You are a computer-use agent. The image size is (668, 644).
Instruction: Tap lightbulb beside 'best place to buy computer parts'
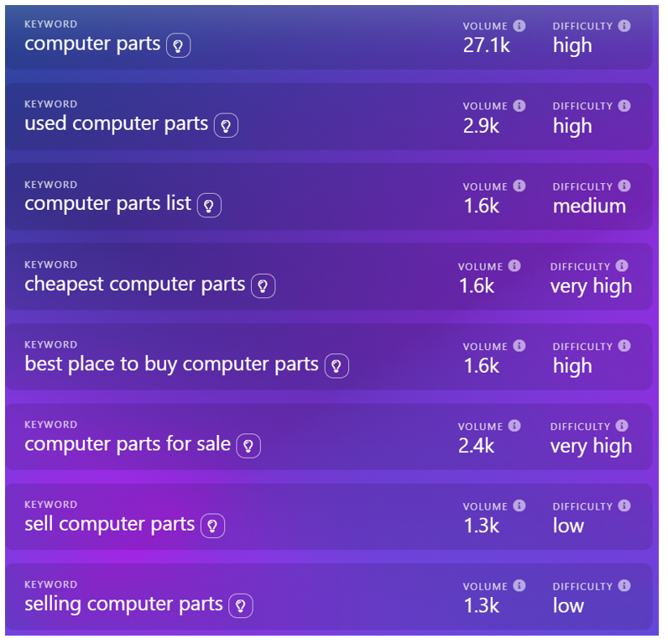[337, 366]
